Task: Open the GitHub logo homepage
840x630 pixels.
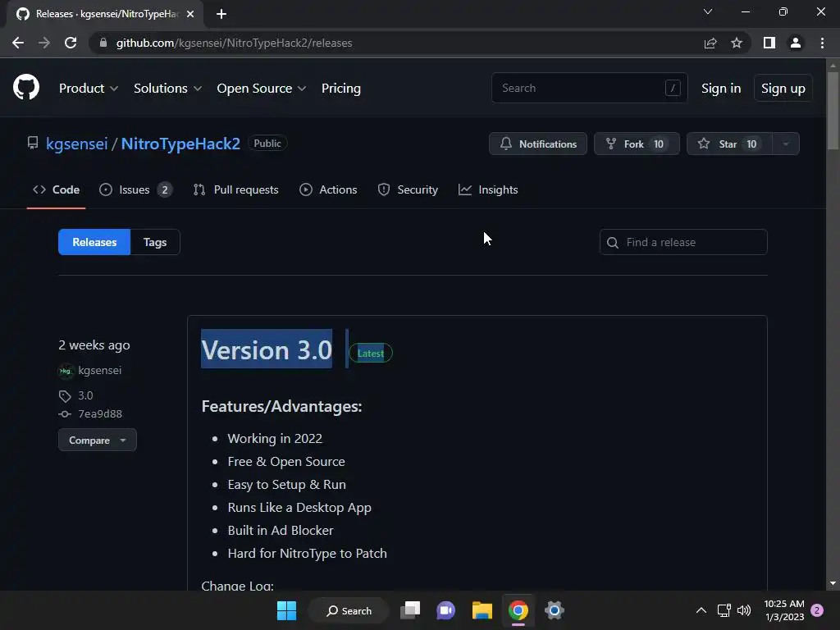Action: [x=26, y=88]
